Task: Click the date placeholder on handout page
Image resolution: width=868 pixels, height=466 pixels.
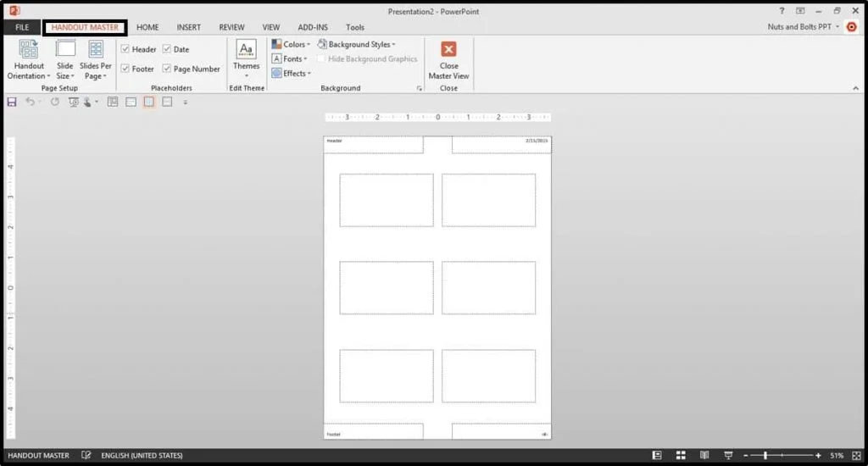Action: pyautogui.click(x=502, y=145)
